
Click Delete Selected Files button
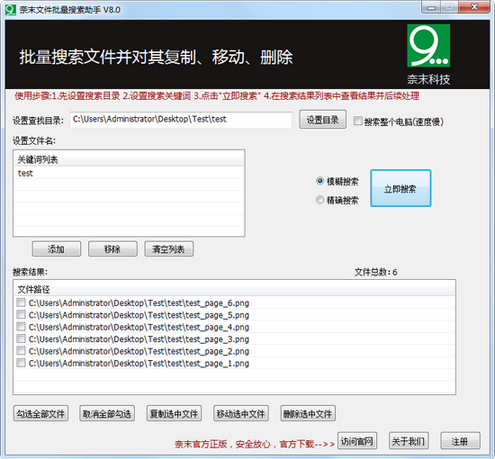click(308, 414)
